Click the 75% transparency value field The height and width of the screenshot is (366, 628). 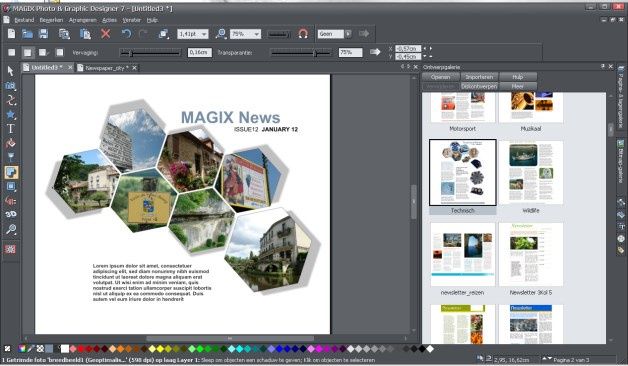350,52
